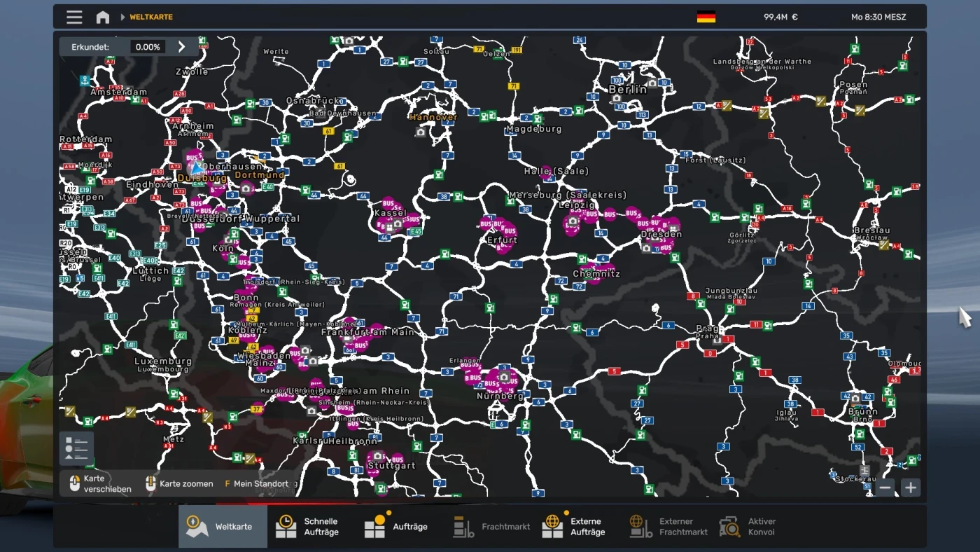Go to the home screen icon

(103, 17)
